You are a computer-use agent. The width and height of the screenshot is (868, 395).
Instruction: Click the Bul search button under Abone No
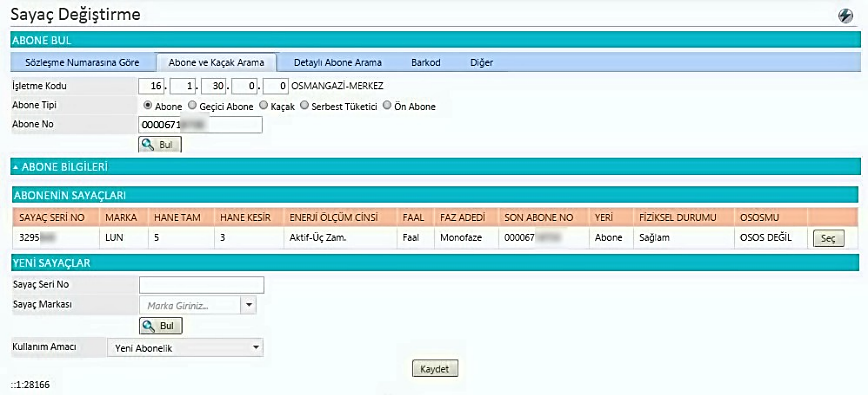(160, 145)
